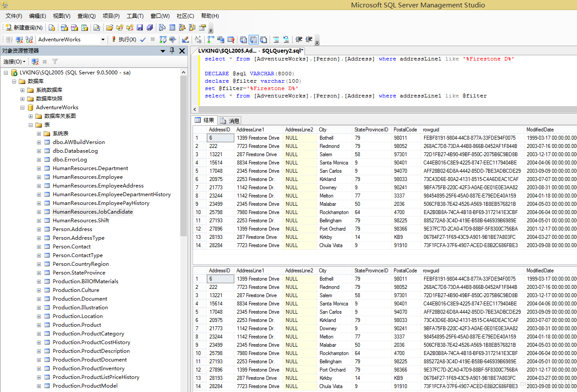
Task: Expand the Person.Address table node
Action: (39, 229)
